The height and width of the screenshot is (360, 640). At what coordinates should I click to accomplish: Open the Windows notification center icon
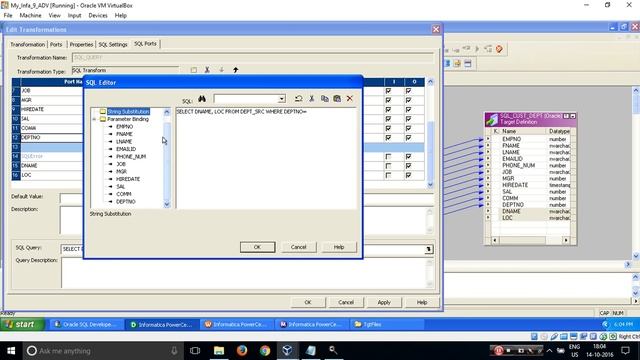625,351
